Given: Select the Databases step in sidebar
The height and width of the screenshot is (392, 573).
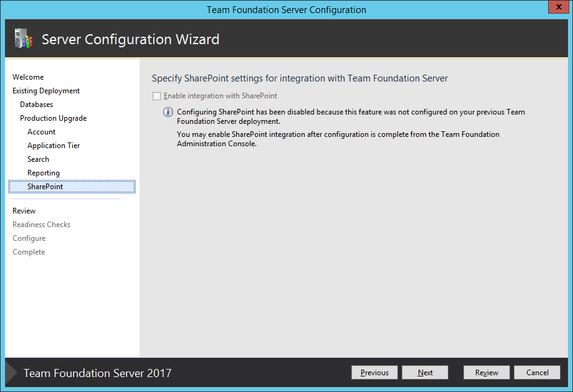Looking at the screenshot, I should [x=37, y=105].
